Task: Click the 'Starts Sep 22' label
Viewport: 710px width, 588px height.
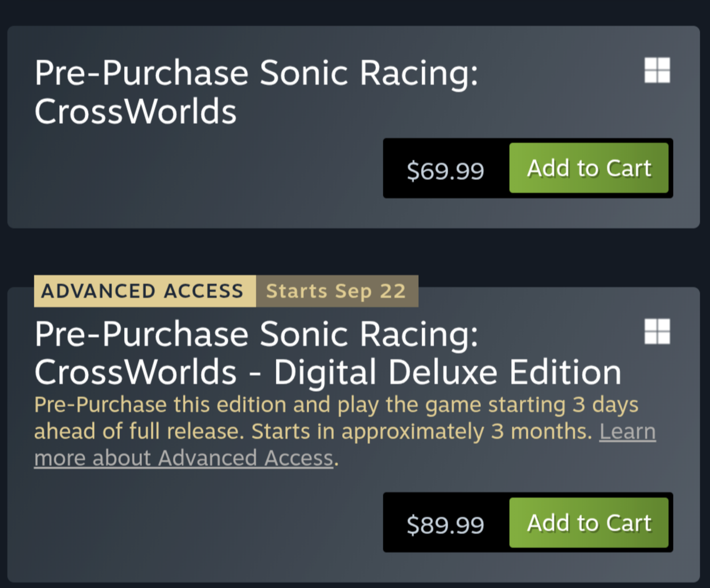Action: [337, 291]
